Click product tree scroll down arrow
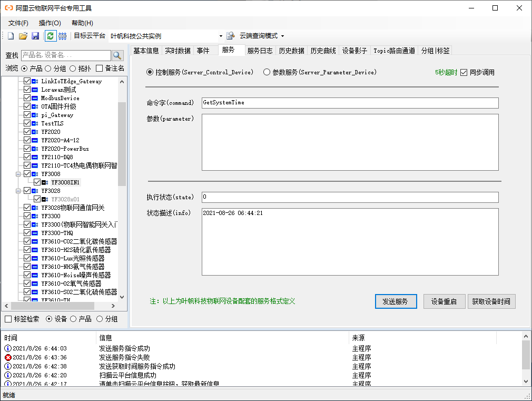This screenshot has height=401, width=532. point(122,297)
